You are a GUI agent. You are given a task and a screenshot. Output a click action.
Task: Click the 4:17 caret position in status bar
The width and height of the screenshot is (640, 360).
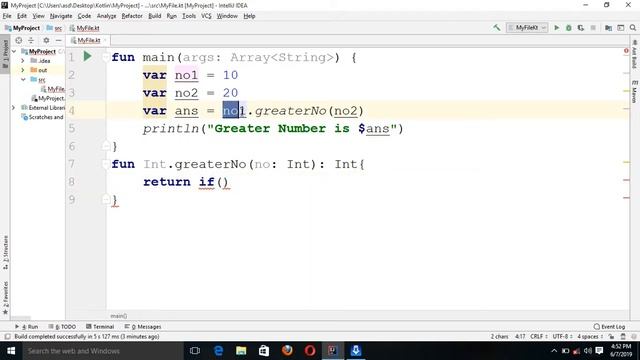[x=520, y=337]
